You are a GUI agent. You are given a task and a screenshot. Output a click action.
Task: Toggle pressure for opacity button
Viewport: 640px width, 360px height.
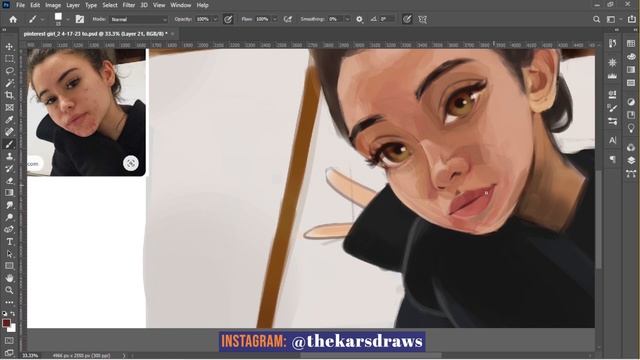pos(228,19)
